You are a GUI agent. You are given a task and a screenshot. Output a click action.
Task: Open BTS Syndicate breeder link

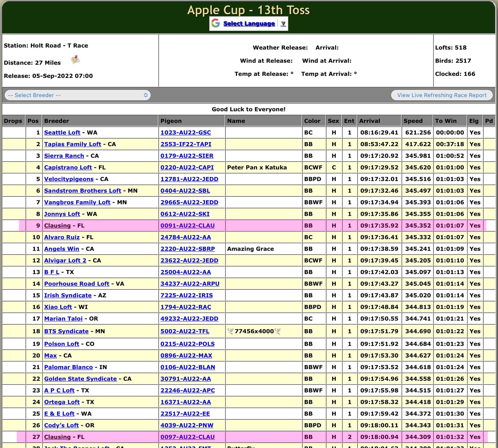(66, 331)
